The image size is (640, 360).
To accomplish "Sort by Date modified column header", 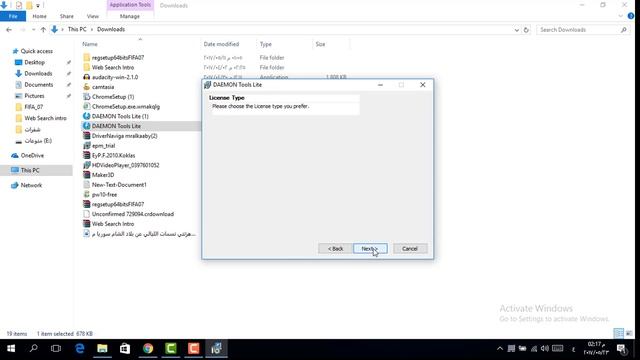I will click(x=221, y=44).
